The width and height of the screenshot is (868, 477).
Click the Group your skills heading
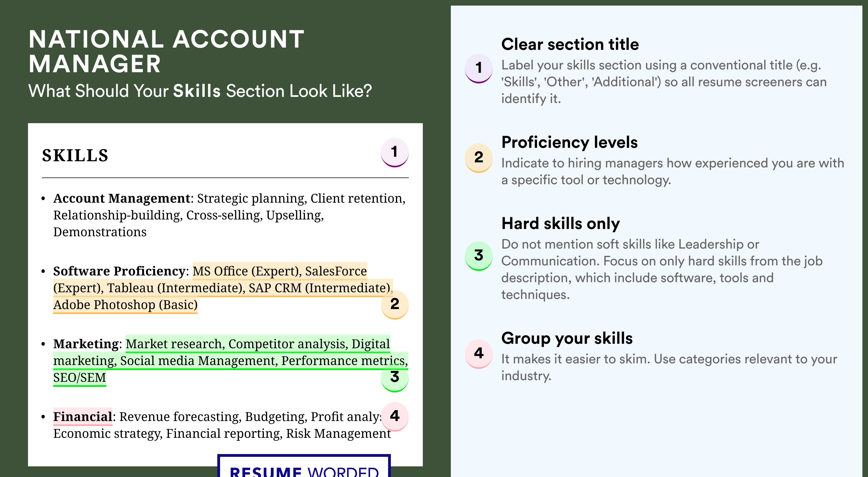[x=567, y=338]
